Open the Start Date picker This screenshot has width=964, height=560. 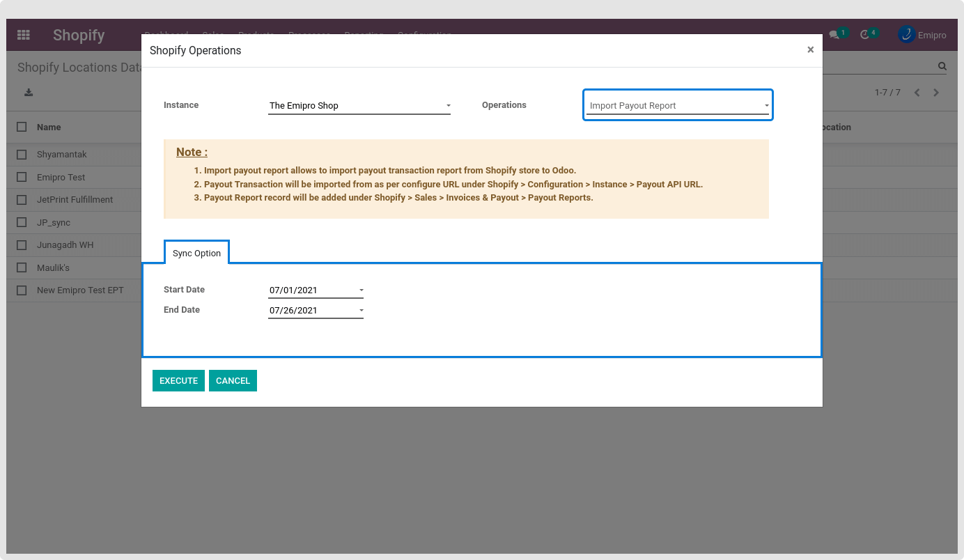315,290
